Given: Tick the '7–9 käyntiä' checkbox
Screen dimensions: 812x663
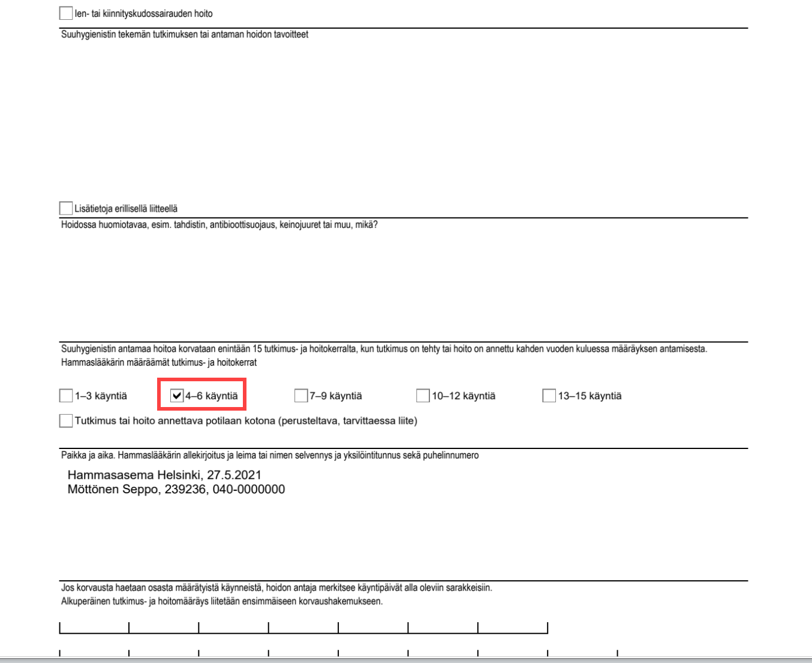Looking at the screenshot, I should point(301,396).
